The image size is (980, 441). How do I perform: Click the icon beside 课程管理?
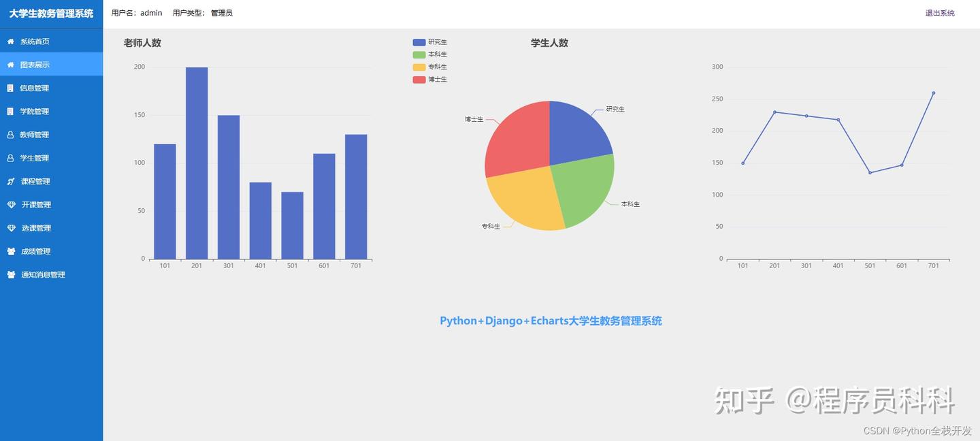point(10,181)
